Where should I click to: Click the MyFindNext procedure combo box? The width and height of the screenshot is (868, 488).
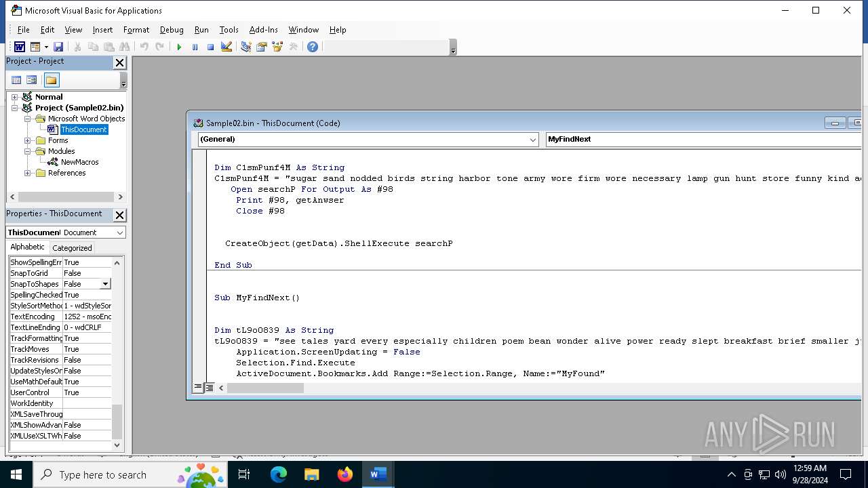pos(704,139)
